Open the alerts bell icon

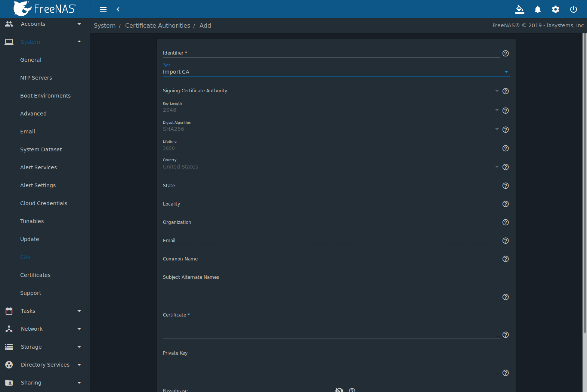[538, 9]
